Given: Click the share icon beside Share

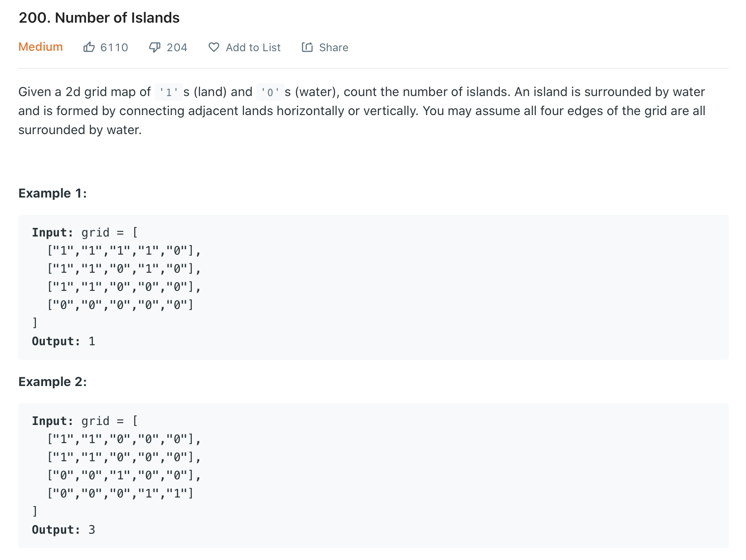Looking at the screenshot, I should click(307, 47).
